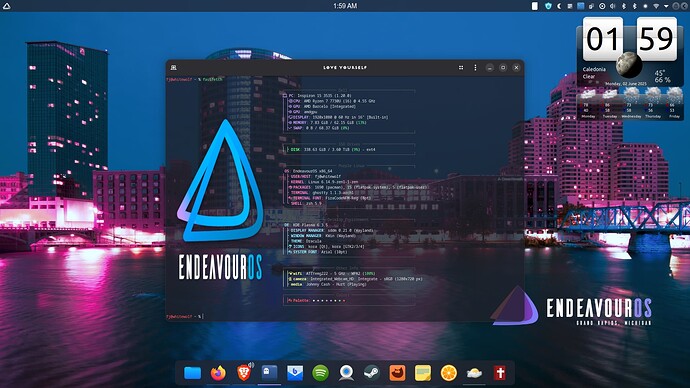The height and width of the screenshot is (388, 690).
Task: Open the webcam app in the dock
Action: [x=346, y=373]
